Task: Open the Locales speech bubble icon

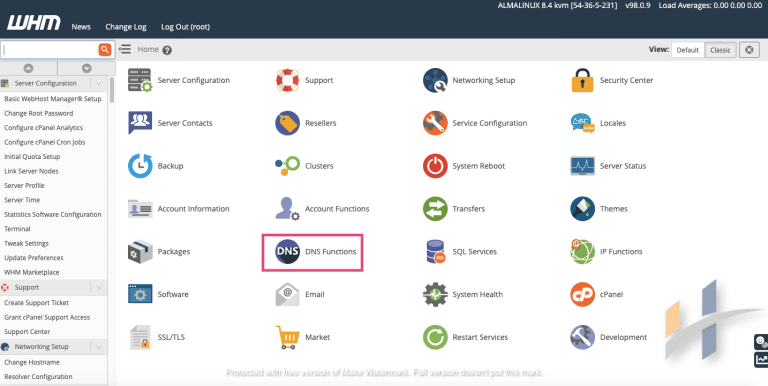Action: [582, 123]
